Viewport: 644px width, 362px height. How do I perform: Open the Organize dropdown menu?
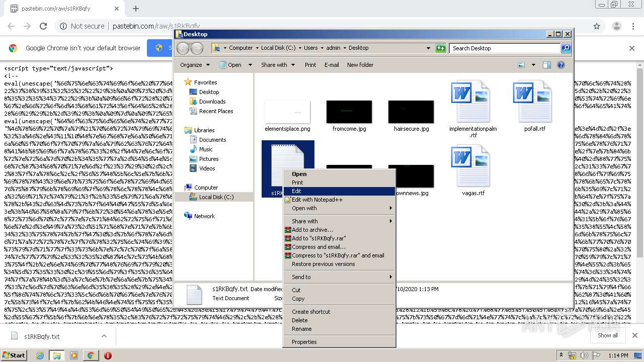click(x=195, y=65)
